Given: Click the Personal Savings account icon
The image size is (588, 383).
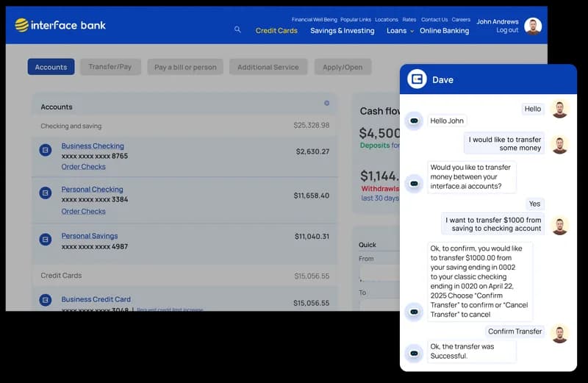Looking at the screenshot, I should tap(46, 239).
